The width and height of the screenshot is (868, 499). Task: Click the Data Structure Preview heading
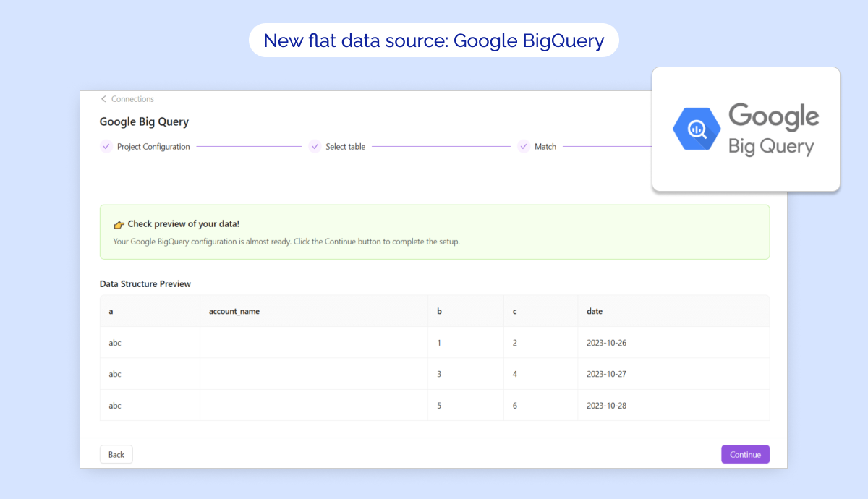(x=145, y=284)
